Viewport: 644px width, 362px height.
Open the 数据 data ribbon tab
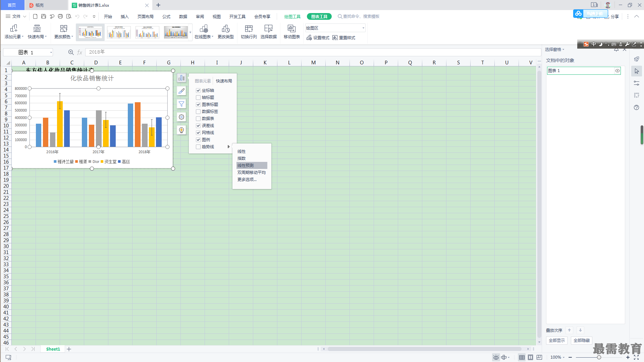pos(183,16)
